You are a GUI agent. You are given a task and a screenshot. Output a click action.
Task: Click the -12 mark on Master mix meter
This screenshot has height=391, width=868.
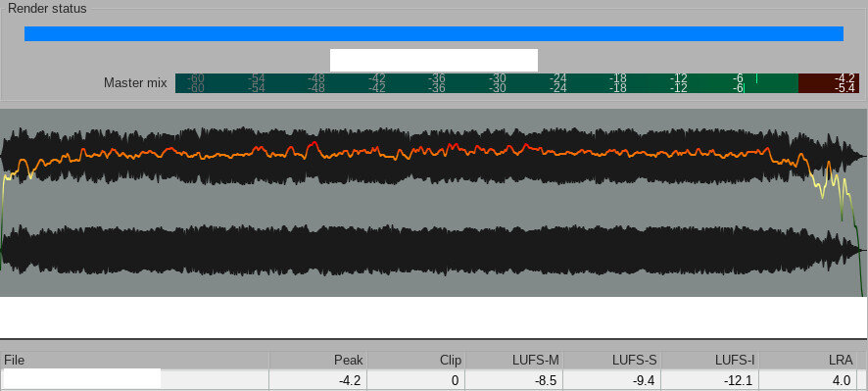(679, 83)
